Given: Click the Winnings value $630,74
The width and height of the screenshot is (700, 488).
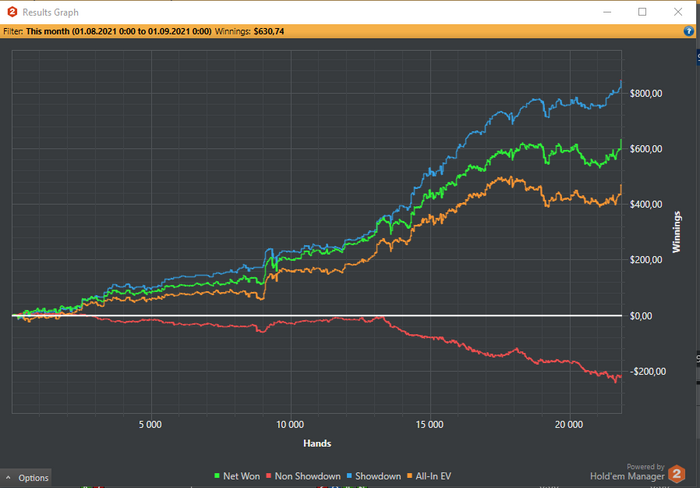Looking at the screenshot, I should coord(269,31).
